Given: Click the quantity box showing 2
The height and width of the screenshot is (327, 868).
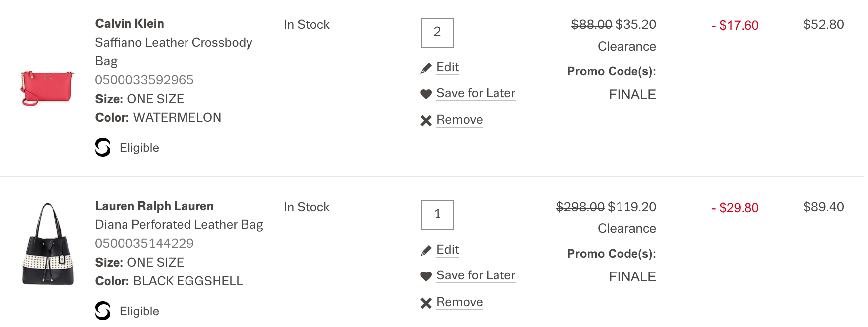Looking at the screenshot, I should click(x=437, y=33).
